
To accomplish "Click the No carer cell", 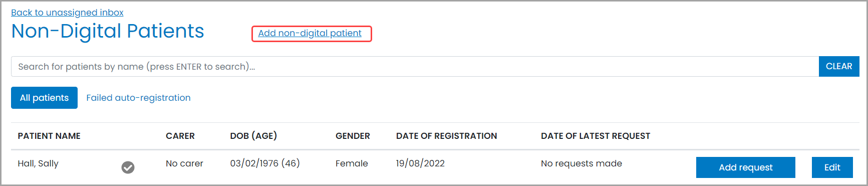I will pyautogui.click(x=184, y=163).
